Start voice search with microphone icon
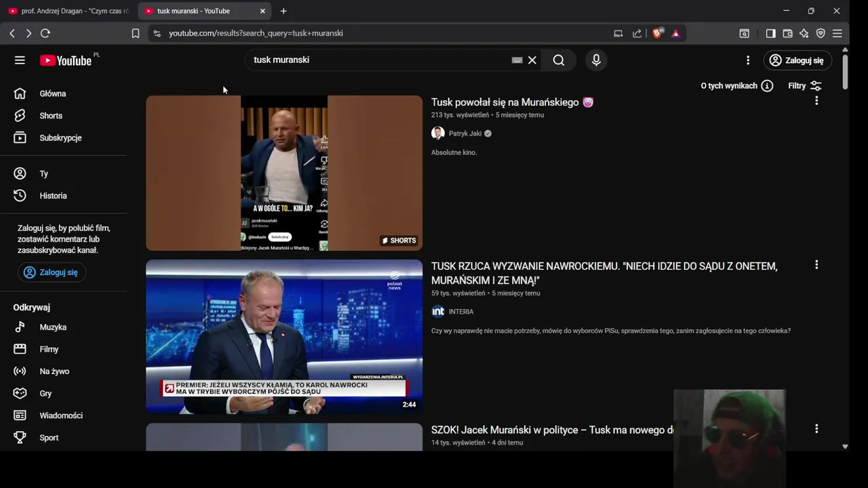The height and width of the screenshot is (488, 868). [x=596, y=60]
